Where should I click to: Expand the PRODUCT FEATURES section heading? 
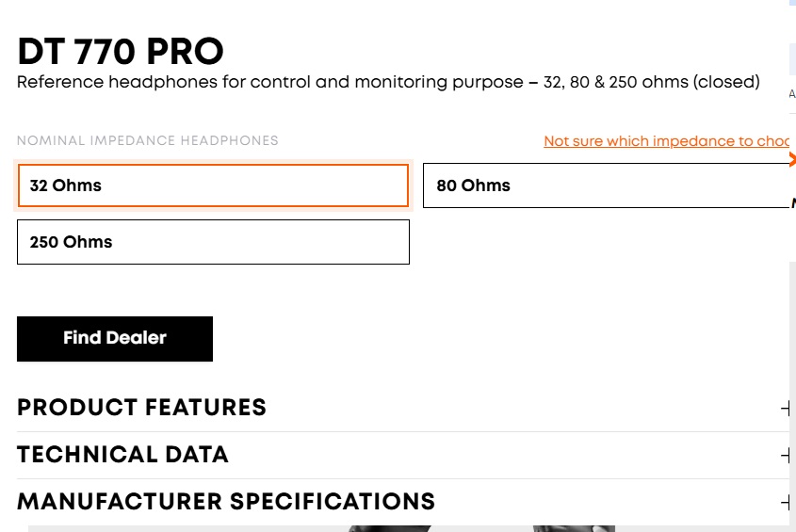click(x=142, y=408)
